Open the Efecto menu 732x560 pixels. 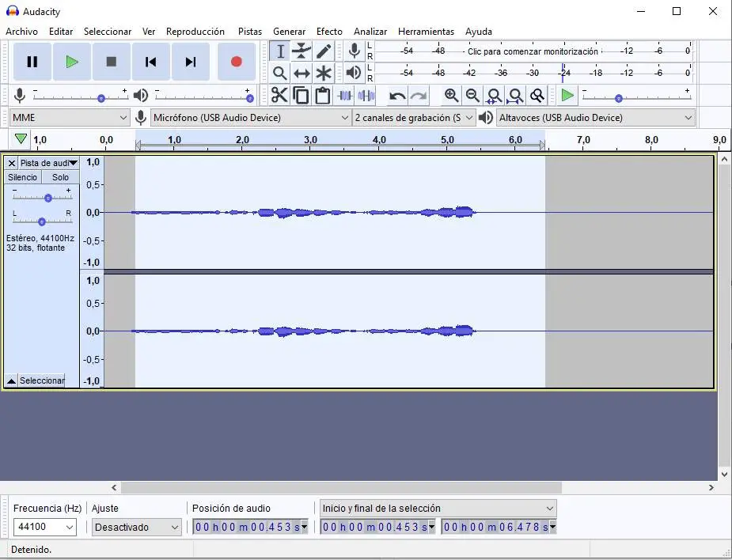329,32
